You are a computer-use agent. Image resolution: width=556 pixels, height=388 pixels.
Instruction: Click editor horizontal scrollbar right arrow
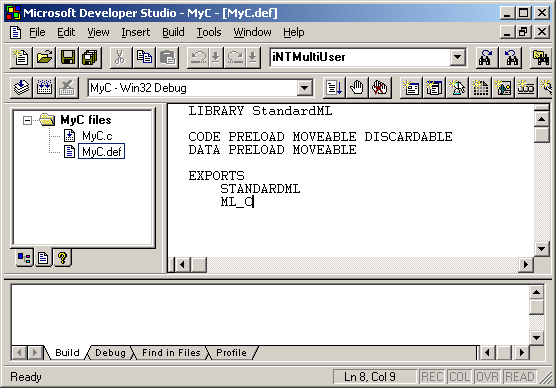526,265
